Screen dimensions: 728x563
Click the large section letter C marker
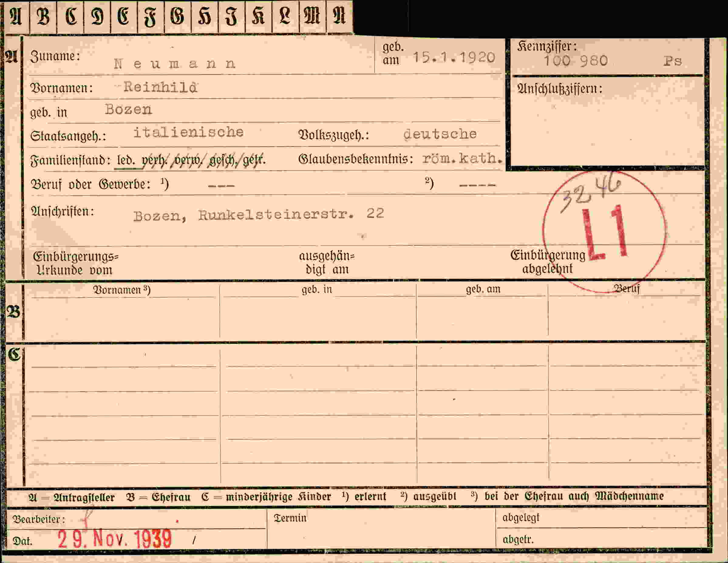coord(14,354)
